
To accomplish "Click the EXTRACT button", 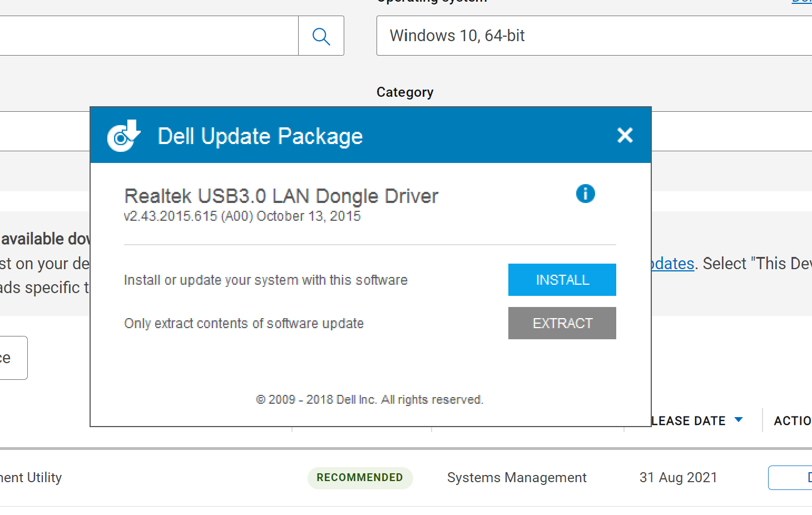I will [562, 323].
